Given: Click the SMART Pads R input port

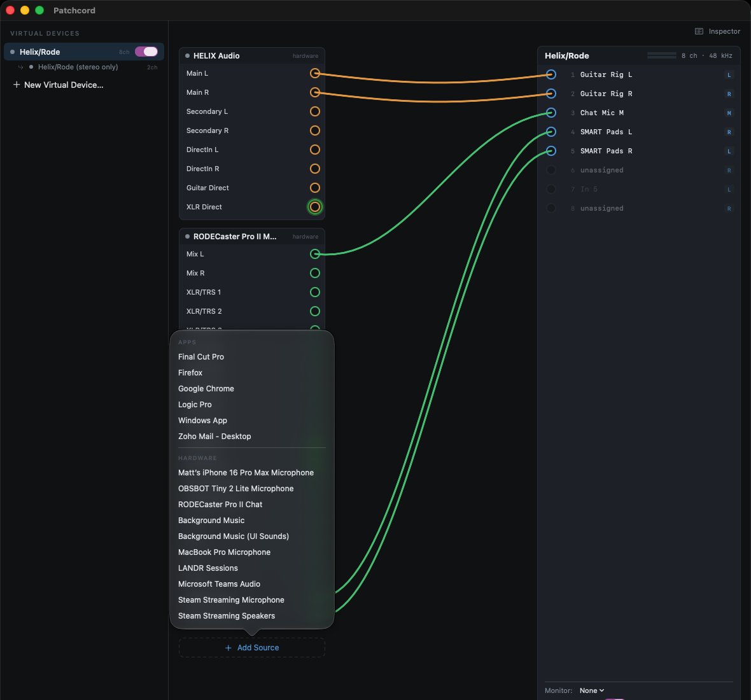Looking at the screenshot, I should [x=551, y=151].
